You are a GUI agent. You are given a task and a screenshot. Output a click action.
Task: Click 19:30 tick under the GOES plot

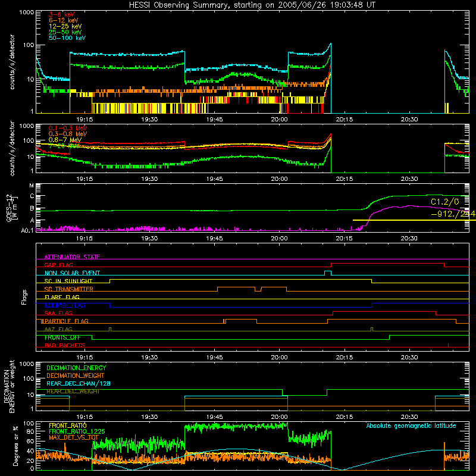tap(149, 239)
